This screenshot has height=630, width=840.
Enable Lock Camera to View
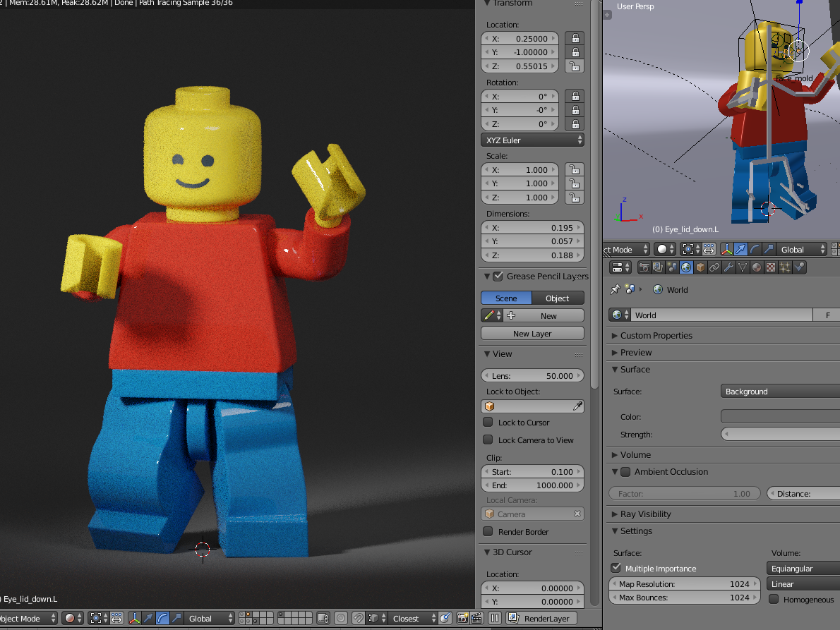click(x=488, y=440)
